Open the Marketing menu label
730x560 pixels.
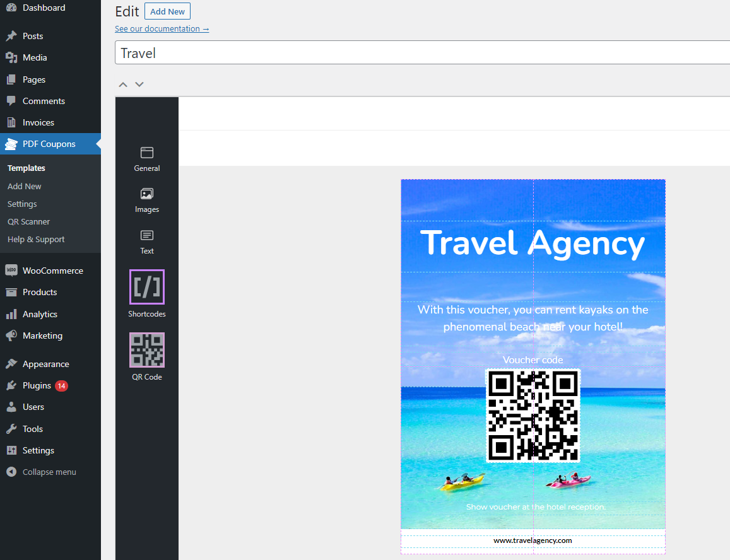(42, 335)
